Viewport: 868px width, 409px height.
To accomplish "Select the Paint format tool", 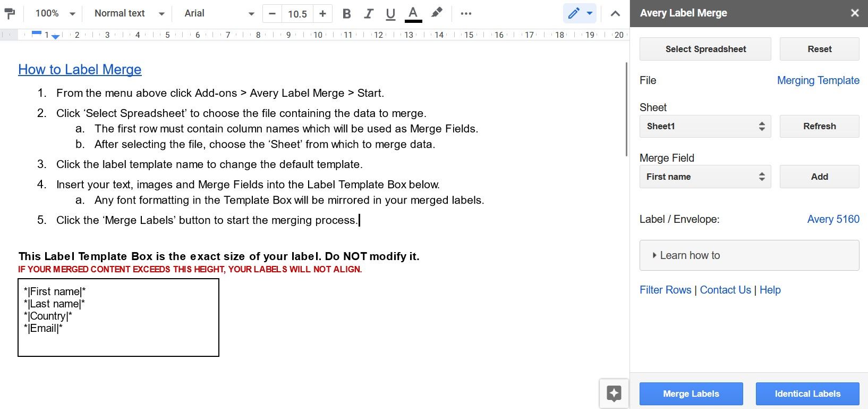I will (x=10, y=14).
